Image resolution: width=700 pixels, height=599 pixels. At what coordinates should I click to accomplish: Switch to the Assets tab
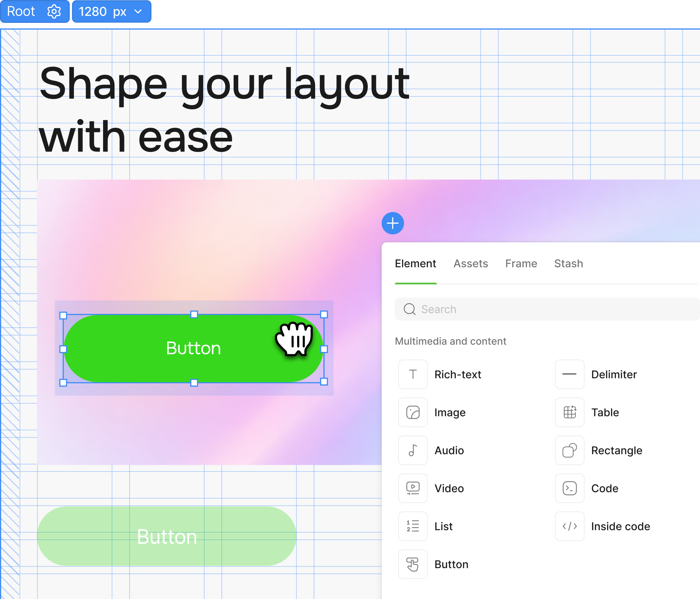point(471,263)
